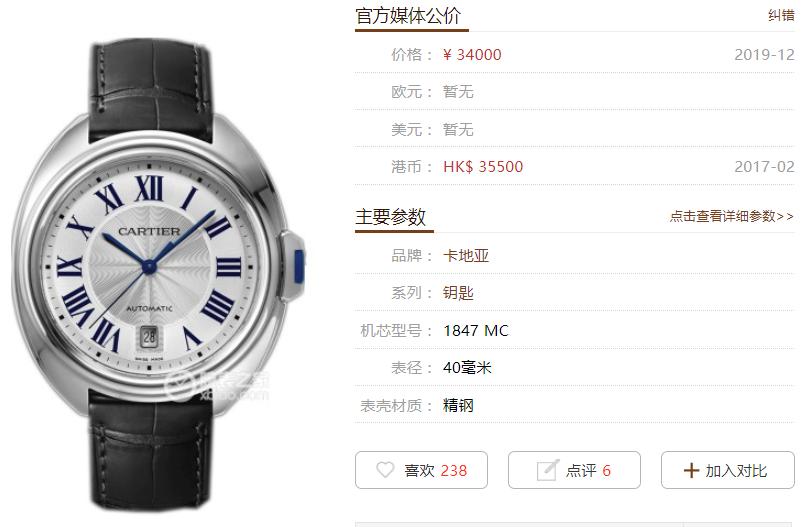803x527 pixels.
Task: Select the 官方媒体公价 section heading
Action: coord(408,16)
